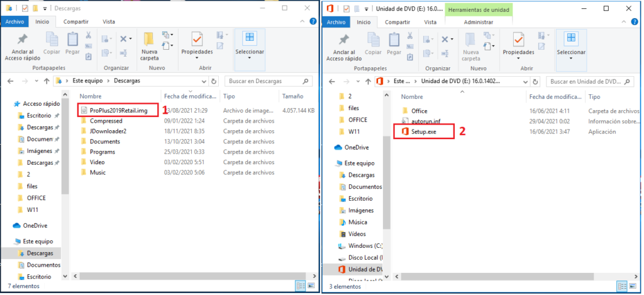Select OneDrive in the DVD window navigation pane
The height and width of the screenshot is (295, 644).
tap(356, 147)
